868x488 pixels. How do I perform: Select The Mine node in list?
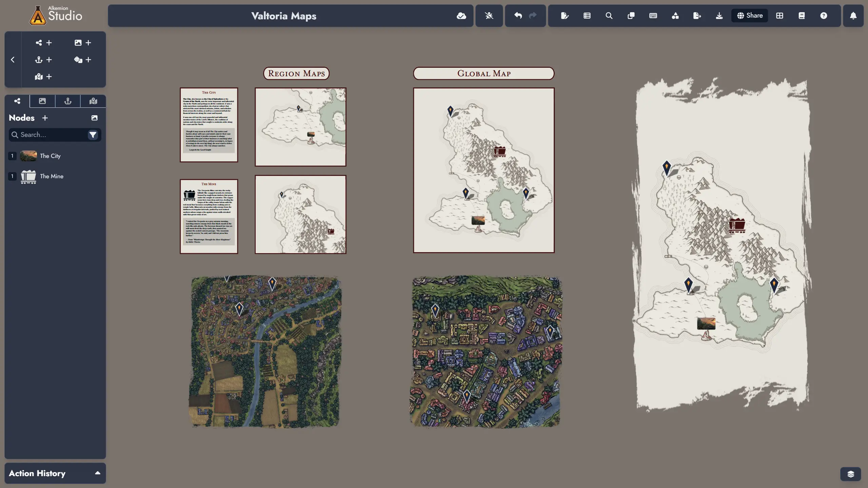52,176
